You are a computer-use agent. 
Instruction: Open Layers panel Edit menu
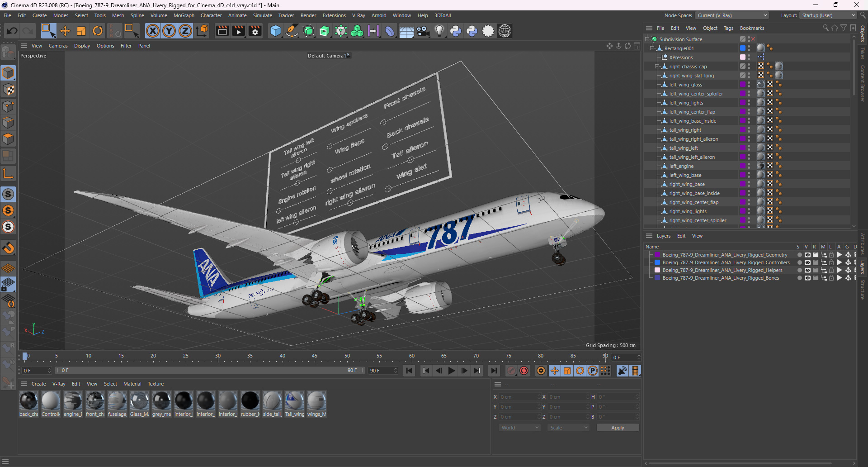[681, 236]
